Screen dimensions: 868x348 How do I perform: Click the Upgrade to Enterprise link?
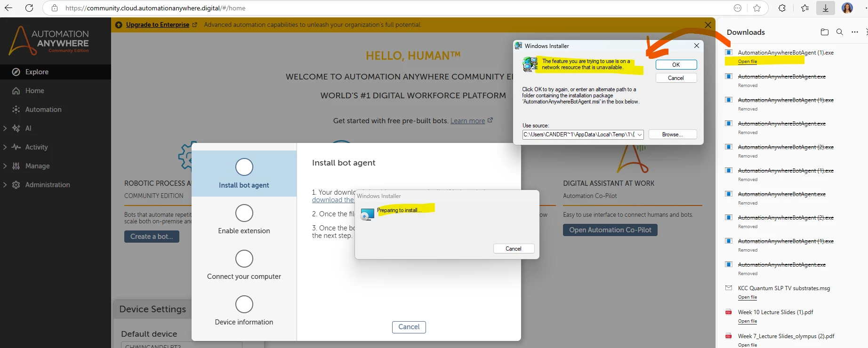click(x=158, y=24)
